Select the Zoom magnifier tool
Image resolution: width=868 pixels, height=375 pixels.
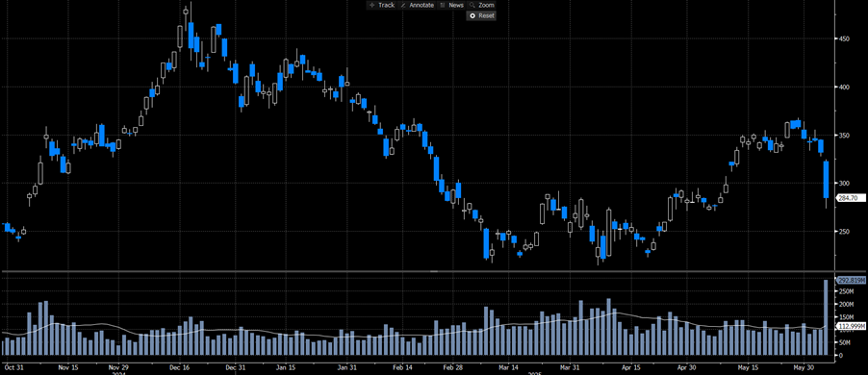[480, 5]
